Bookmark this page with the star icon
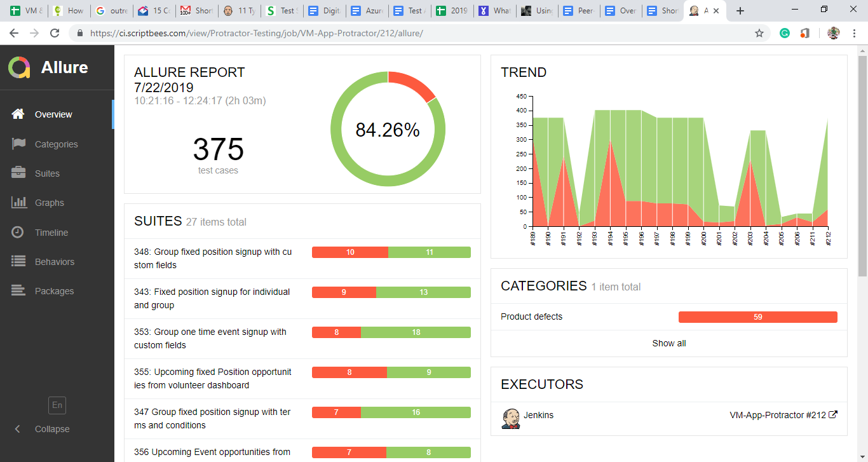 [759, 32]
